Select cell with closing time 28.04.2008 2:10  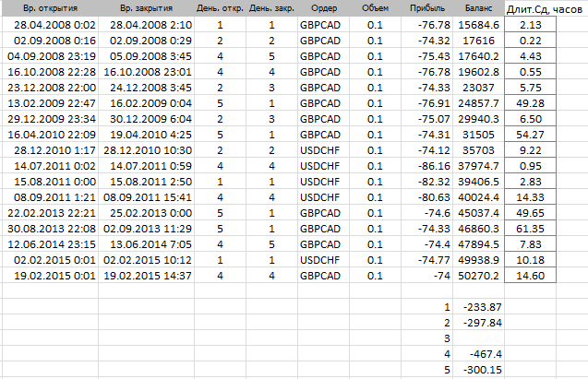pyautogui.click(x=146, y=25)
